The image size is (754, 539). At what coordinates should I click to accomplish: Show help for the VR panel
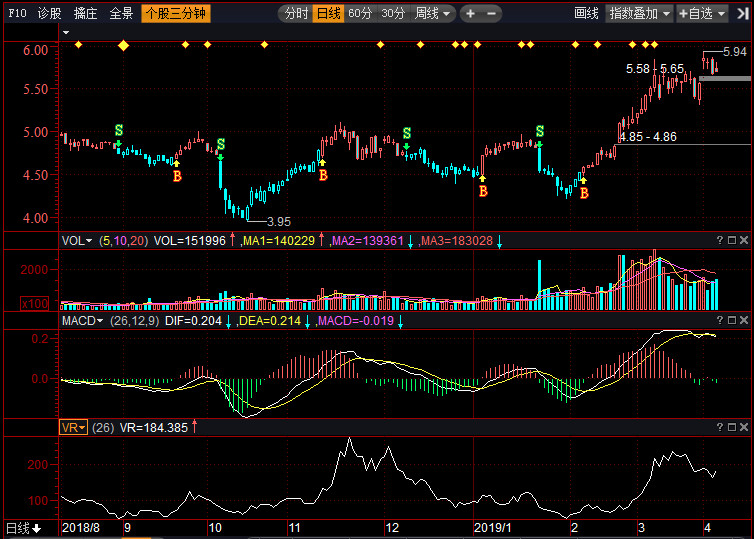click(x=719, y=426)
